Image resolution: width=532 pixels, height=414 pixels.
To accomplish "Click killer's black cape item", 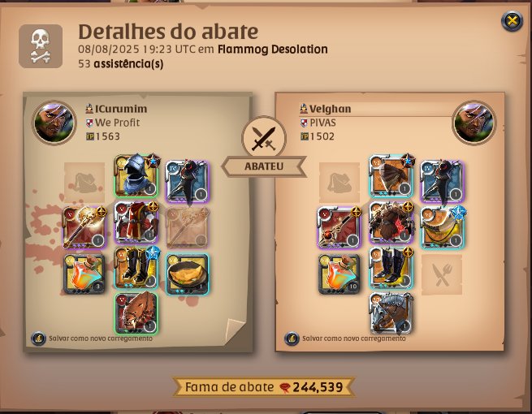I will point(188,182).
